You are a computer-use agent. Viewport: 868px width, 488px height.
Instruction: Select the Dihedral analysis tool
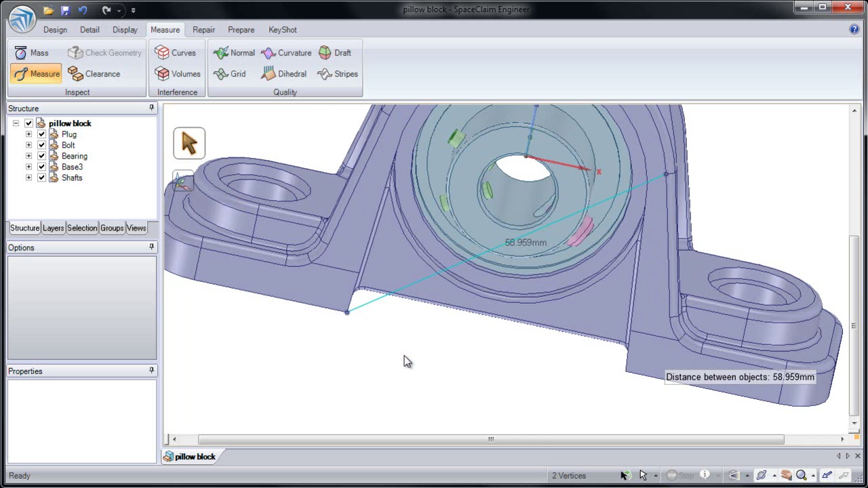[283, 74]
